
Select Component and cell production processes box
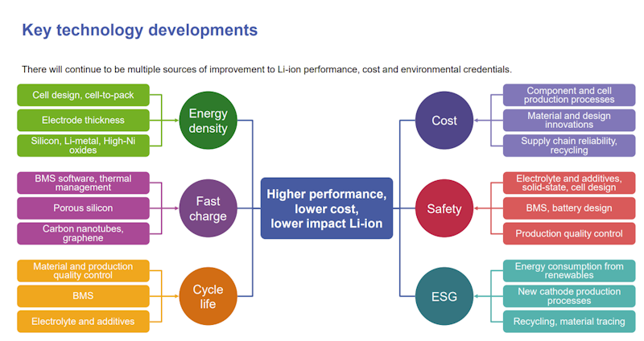[x=568, y=95]
